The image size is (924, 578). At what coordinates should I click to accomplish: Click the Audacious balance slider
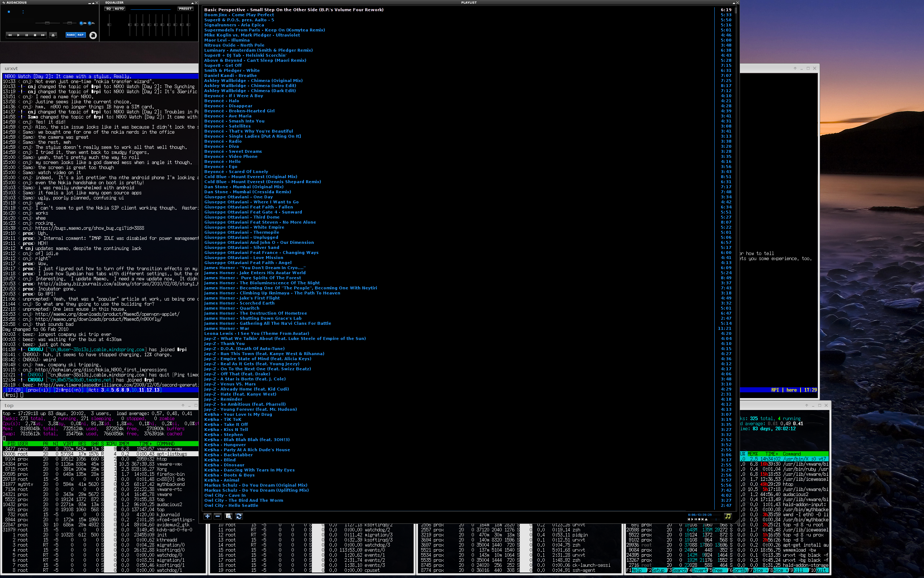70,23
